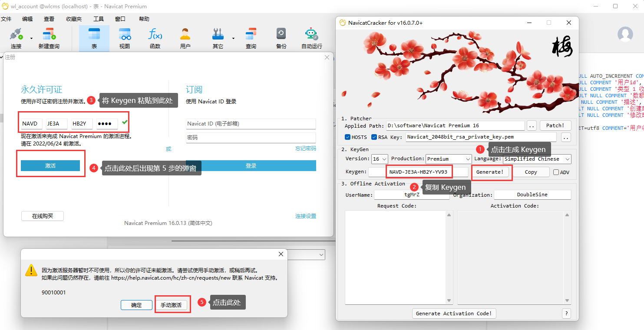Click the 确定 button in error dialog

pyautogui.click(x=136, y=305)
